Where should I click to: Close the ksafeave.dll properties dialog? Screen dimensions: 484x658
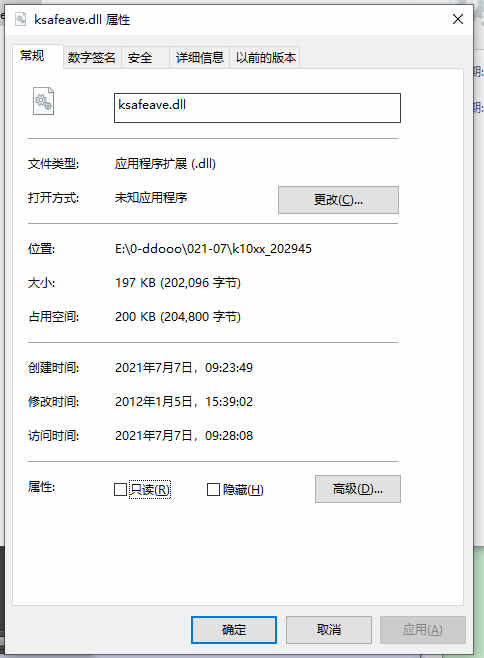(x=458, y=19)
